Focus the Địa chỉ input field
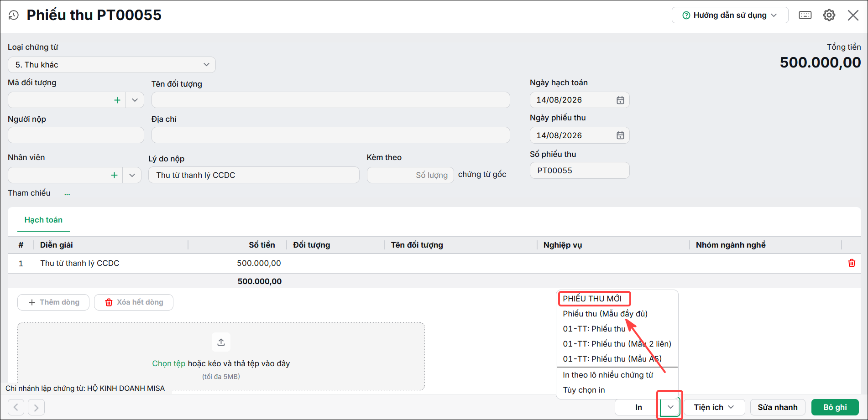 coord(331,135)
